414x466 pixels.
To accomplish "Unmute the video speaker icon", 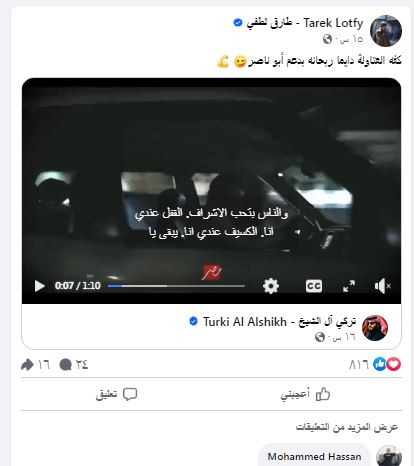I will 382,286.
